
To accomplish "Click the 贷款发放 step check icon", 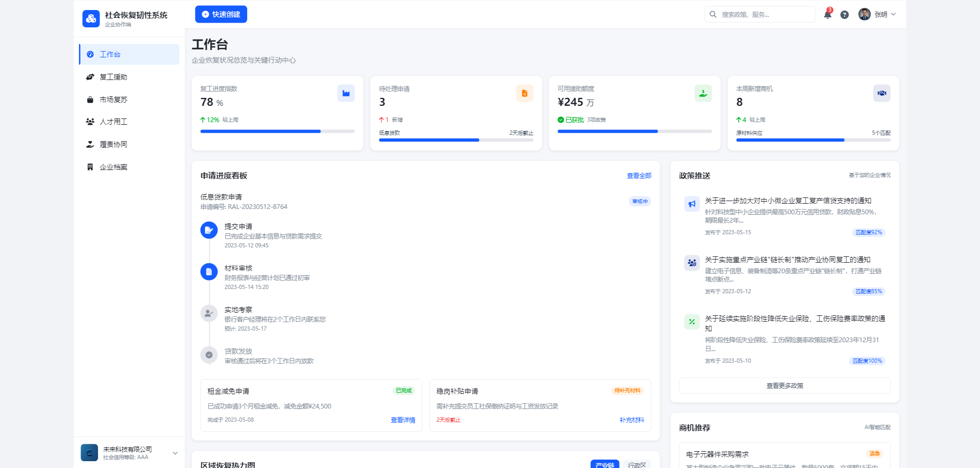I will tap(209, 355).
